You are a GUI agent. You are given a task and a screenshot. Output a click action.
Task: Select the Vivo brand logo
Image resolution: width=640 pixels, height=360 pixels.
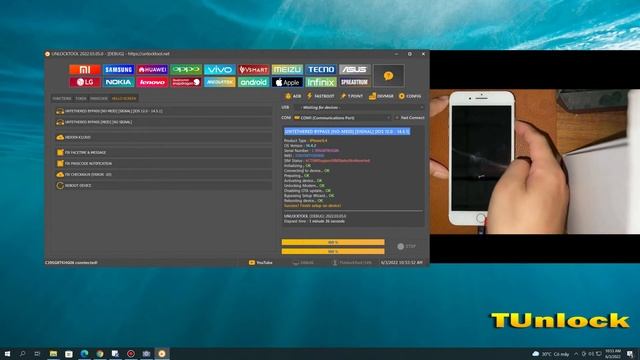click(220, 69)
